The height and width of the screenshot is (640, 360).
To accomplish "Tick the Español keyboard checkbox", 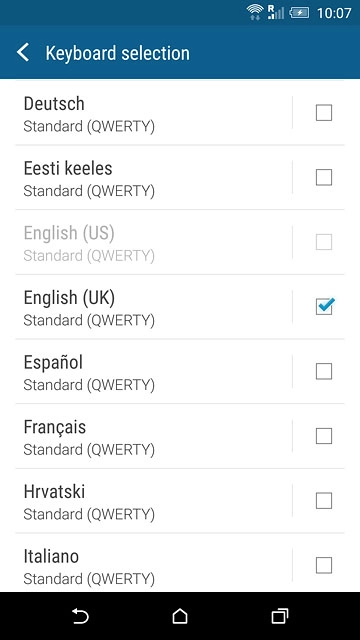I will (x=324, y=371).
